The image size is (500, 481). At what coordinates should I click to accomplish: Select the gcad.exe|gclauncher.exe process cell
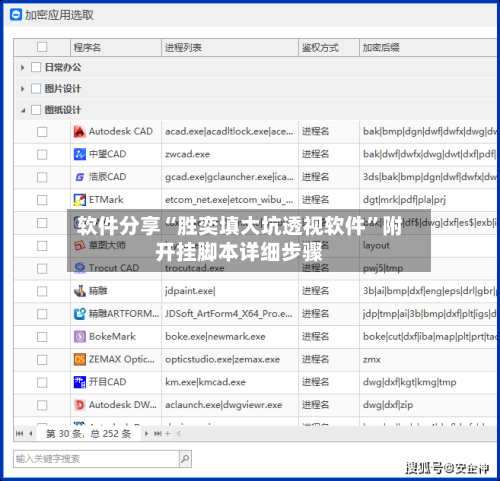(x=230, y=177)
